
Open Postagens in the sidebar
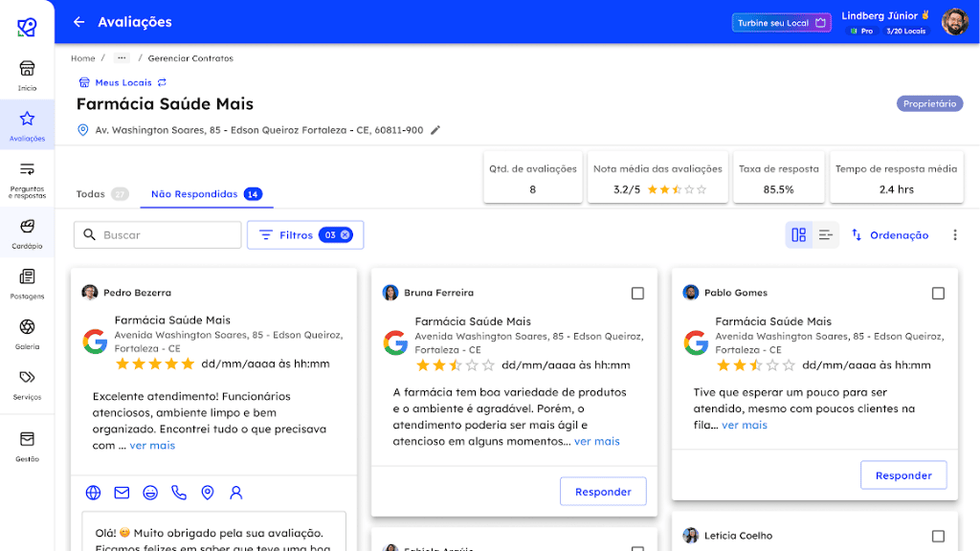(27, 283)
